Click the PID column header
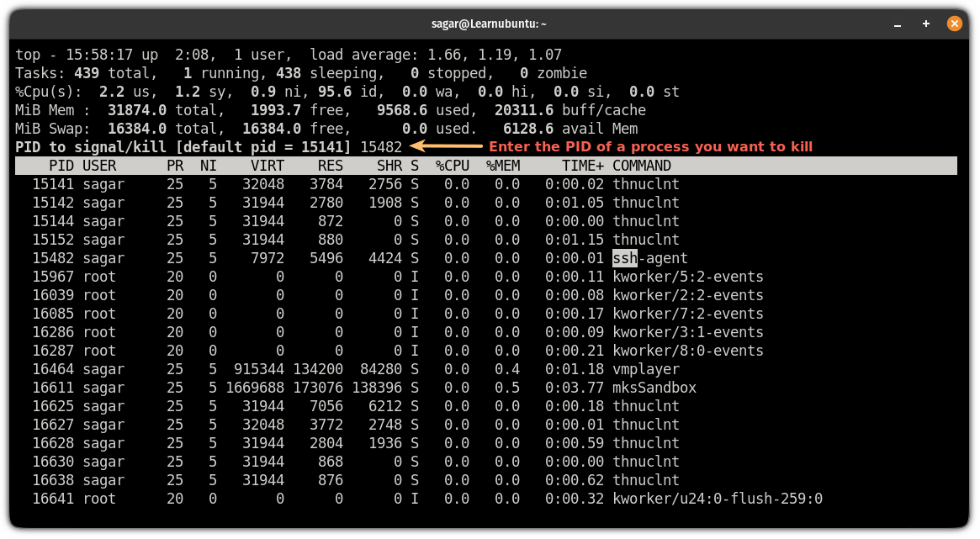980x539 pixels. (61, 166)
